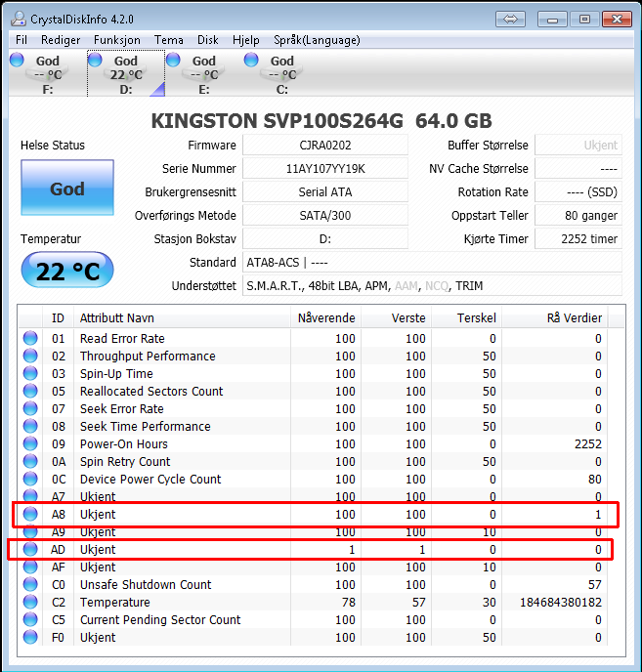Screen dimensions: 642x672
Task: Select the D: drive tab
Action: click(x=126, y=73)
